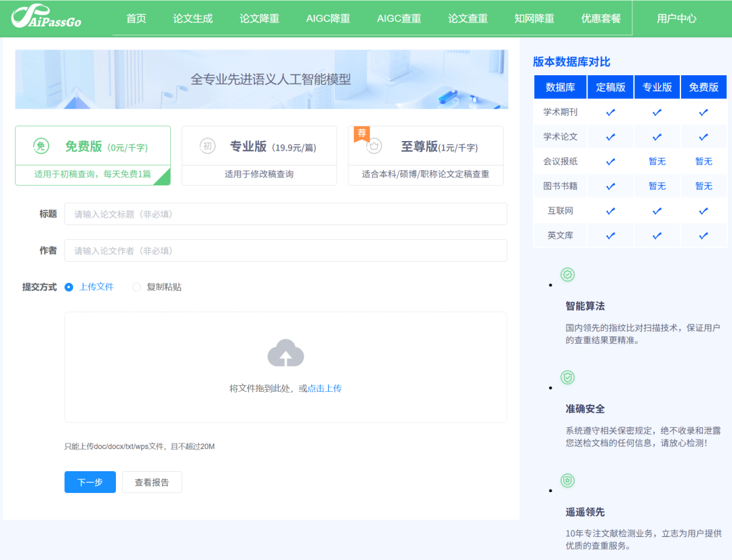Image resolution: width=732 pixels, height=560 pixels.
Task: Click the premium version crown icon
Action: 373,146
